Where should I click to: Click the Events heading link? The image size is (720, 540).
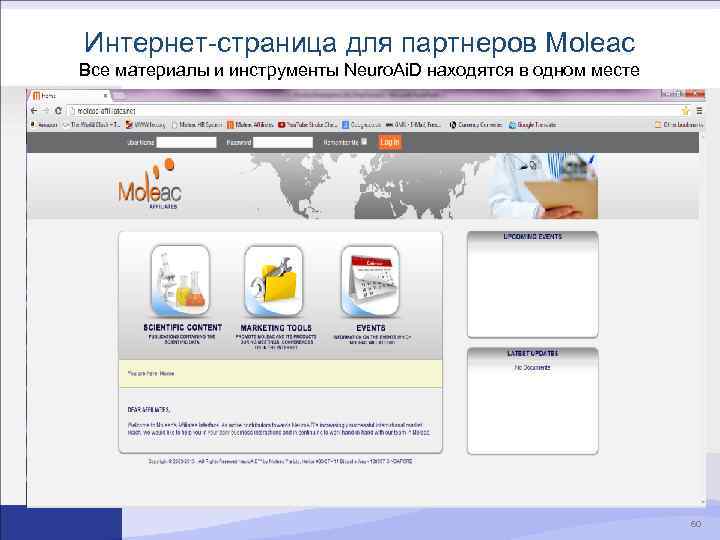coord(371,328)
